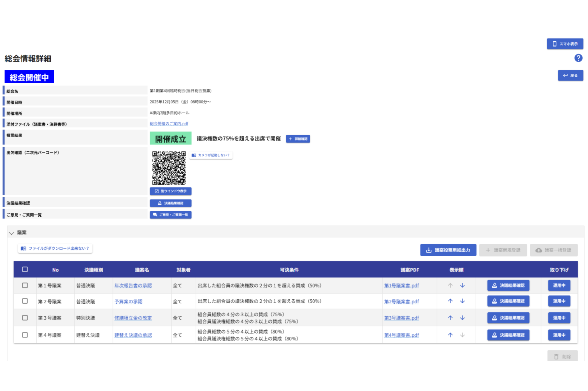Viewport: 588px width, 391px height.
Task: Click the 議案新規登録 button
Action: [503, 250]
